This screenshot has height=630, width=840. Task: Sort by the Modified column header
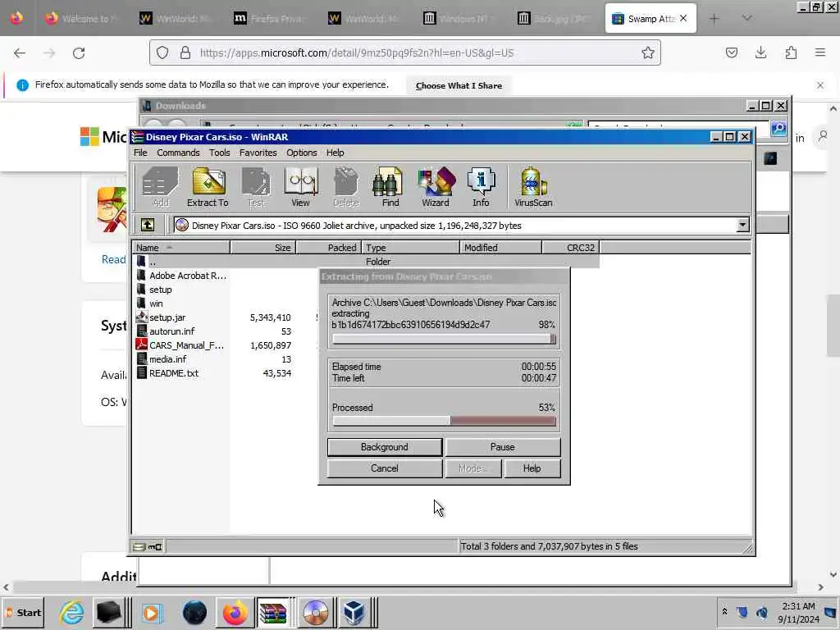(x=500, y=248)
